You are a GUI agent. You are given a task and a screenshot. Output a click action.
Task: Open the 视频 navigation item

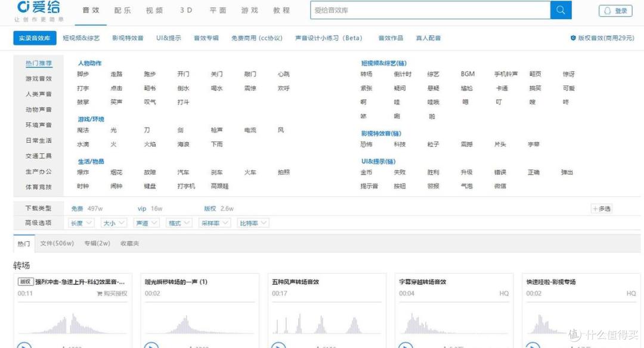pos(154,10)
